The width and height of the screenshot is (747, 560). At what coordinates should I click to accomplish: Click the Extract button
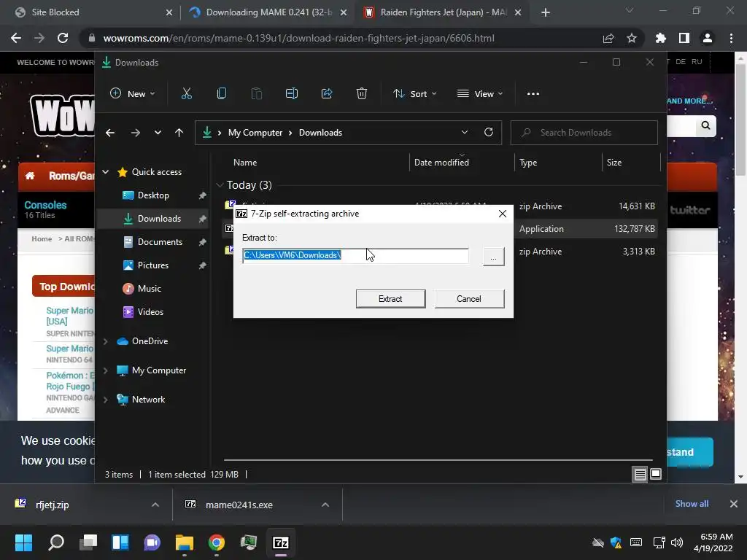[391, 298]
